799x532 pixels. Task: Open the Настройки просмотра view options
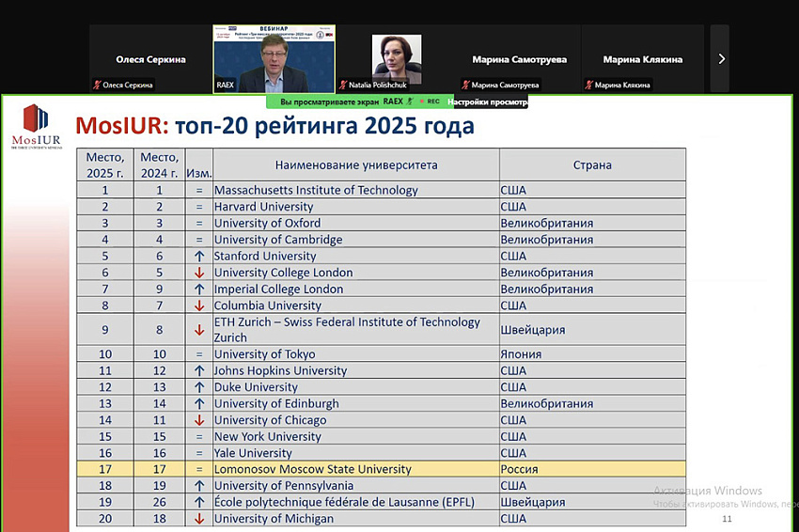pyautogui.click(x=487, y=102)
